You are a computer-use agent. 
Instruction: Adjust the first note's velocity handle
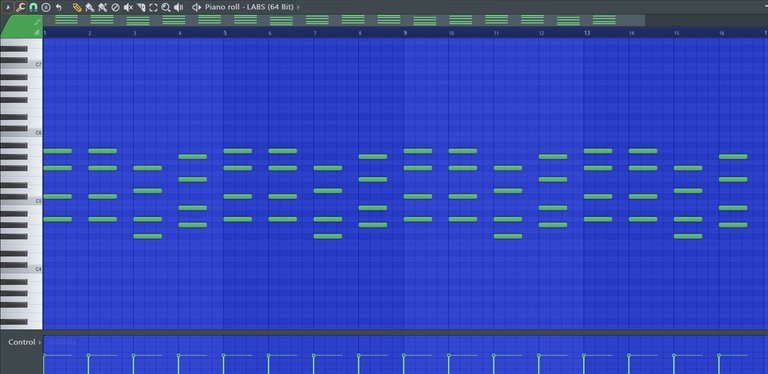pos(44,355)
